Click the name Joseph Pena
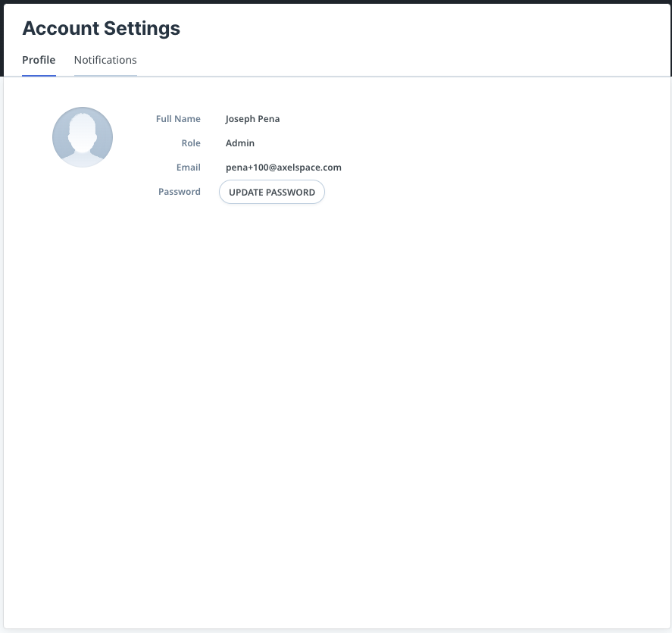The height and width of the screenshot is (633, 672). pyautogui.click(x=252, y=119)
